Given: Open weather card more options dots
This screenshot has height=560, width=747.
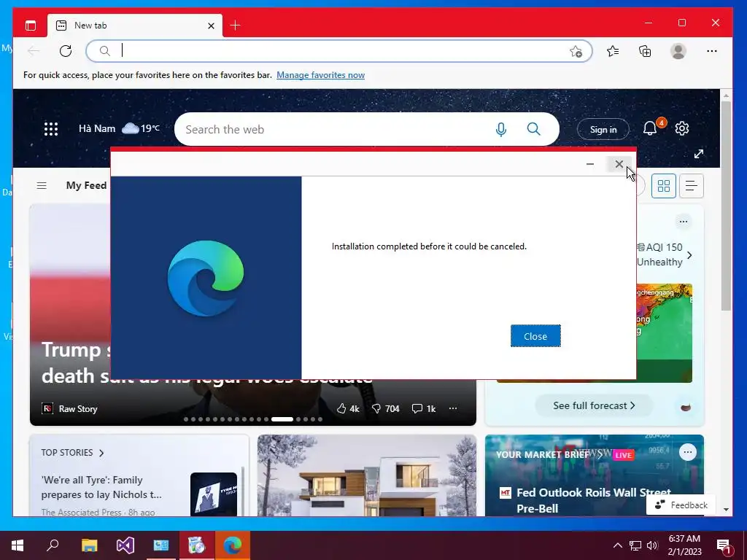Looking at the screenshot, I should 683,222.
